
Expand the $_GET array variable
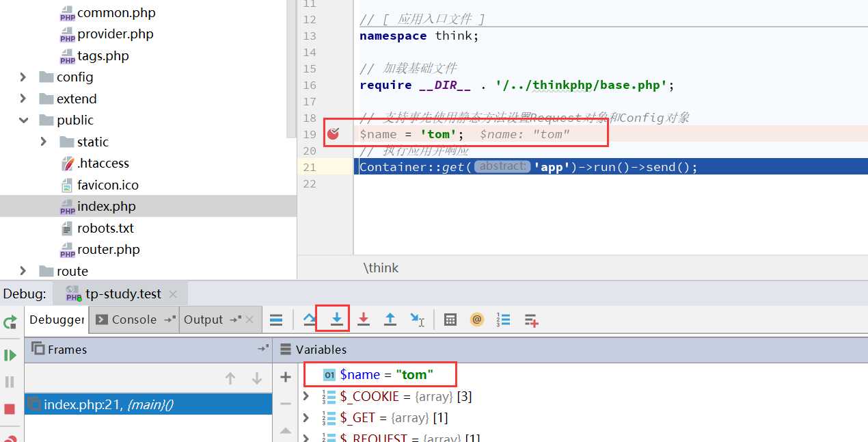pos(307,417)
